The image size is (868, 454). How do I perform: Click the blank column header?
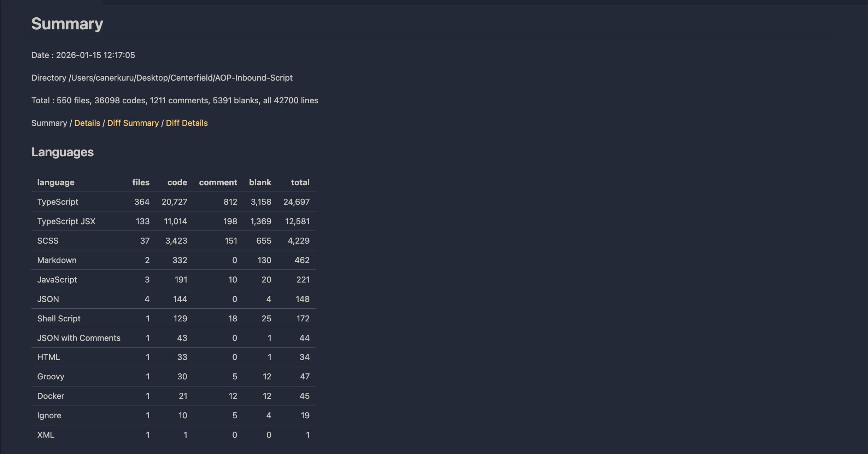coord(260,182)
